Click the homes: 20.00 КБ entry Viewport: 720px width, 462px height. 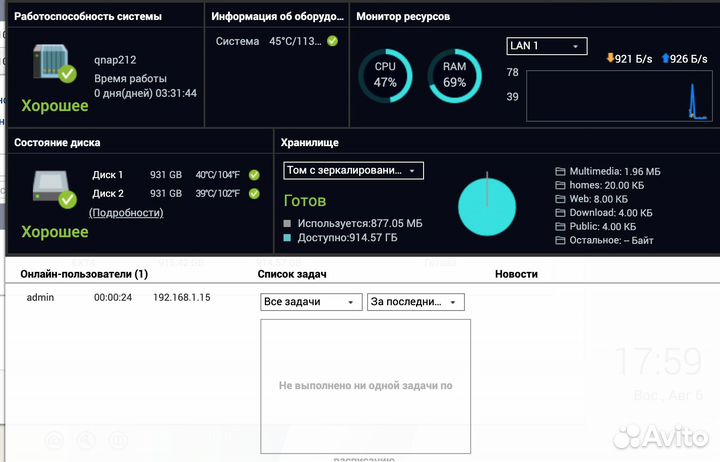[x=607, y=186]
